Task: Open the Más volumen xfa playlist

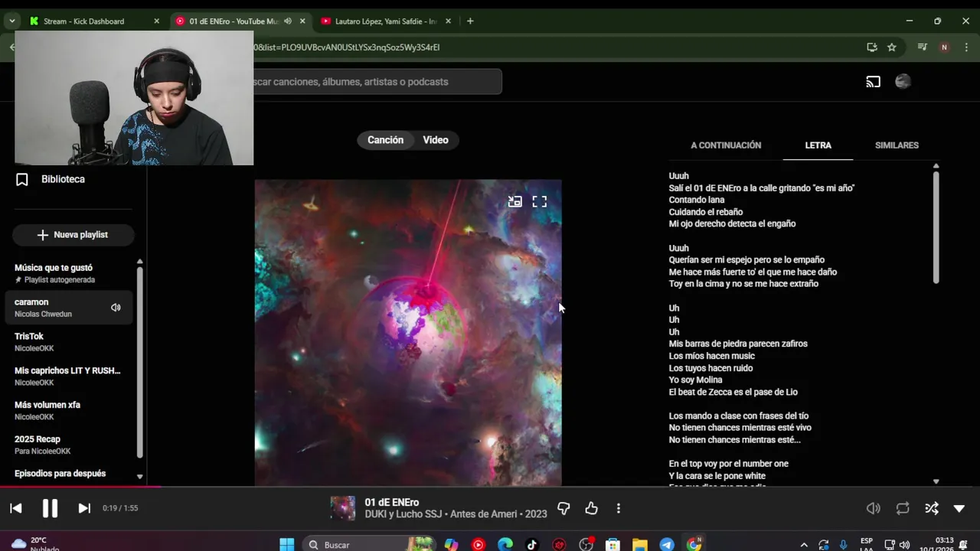Action: point(69,411)
